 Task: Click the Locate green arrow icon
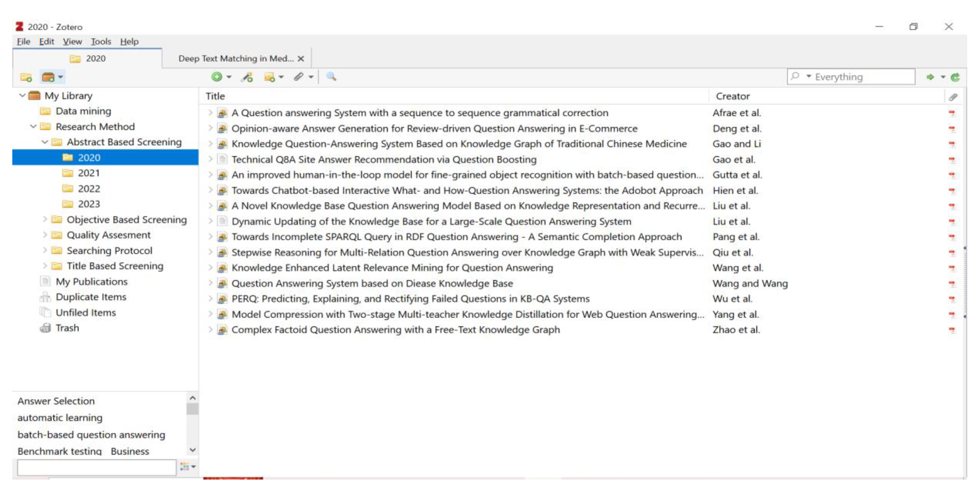point(930,77)
